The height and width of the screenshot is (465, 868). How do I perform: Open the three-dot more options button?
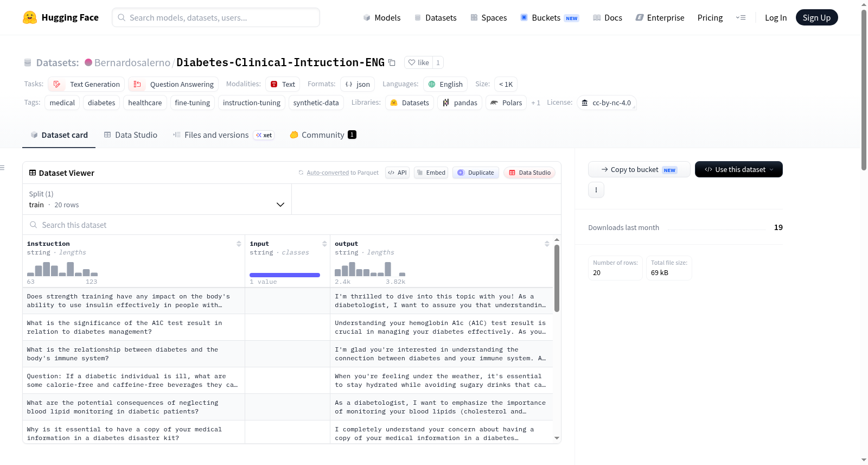pyautogui.click(x=596, y=190)
